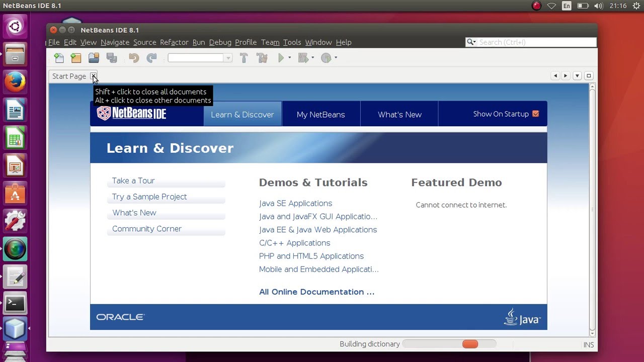Open the volume indicator in the top panel

coord(598,6)
